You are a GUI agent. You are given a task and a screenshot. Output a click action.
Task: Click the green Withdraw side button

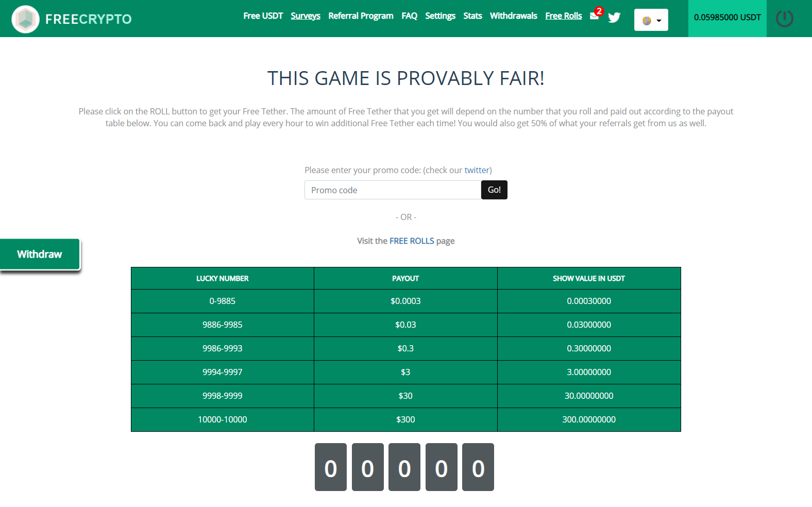tap(40, 254)
